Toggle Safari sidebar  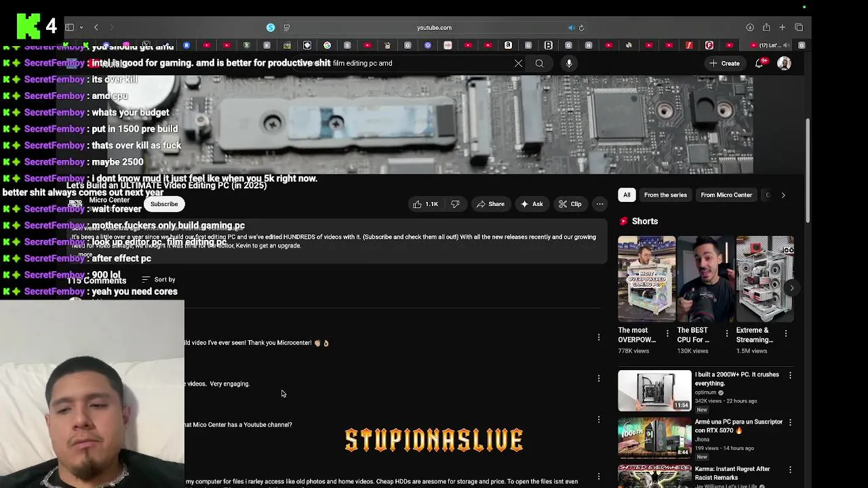[x=69, y=28]
